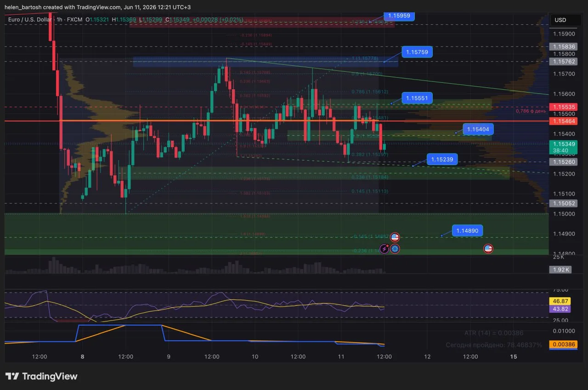This screenshot has width=588, height=390.
Task: Click the yellow 46.87 RSI value label
Action: coord(560,301)
